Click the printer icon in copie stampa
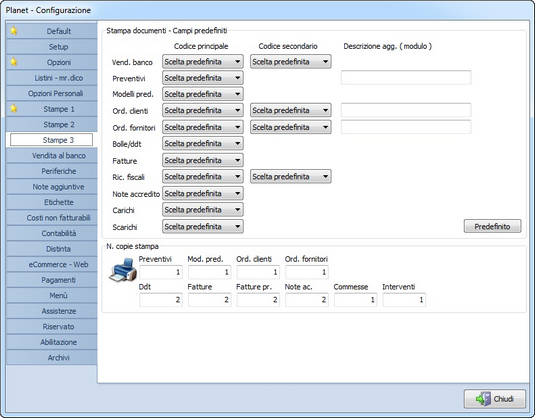The height and width of the screenshot is (418, 535). click(x=123, y=270)
